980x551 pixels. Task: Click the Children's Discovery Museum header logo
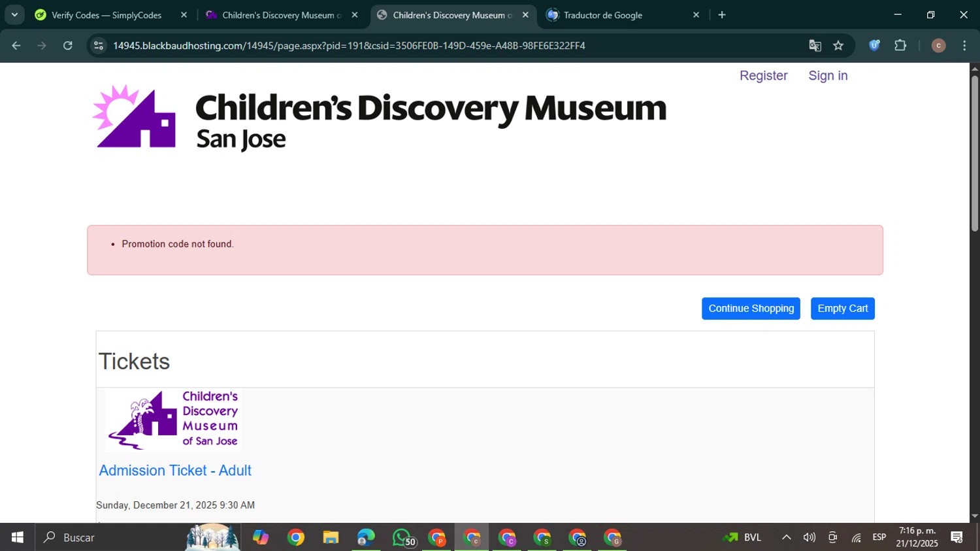click(379, 118)
